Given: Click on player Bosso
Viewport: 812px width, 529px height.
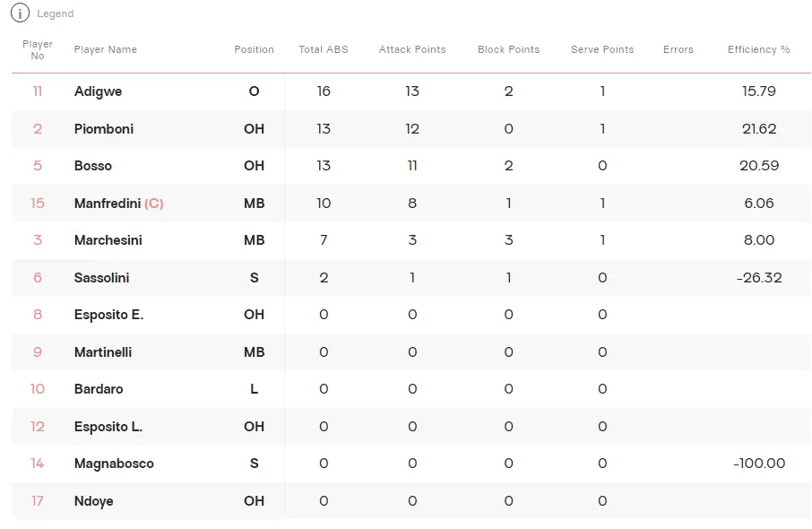Looking at the screenshot, I should pos(93,166).
